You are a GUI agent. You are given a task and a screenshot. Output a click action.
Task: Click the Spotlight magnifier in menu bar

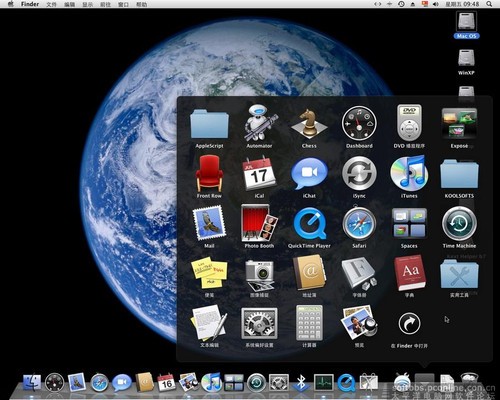click(489, 4)
